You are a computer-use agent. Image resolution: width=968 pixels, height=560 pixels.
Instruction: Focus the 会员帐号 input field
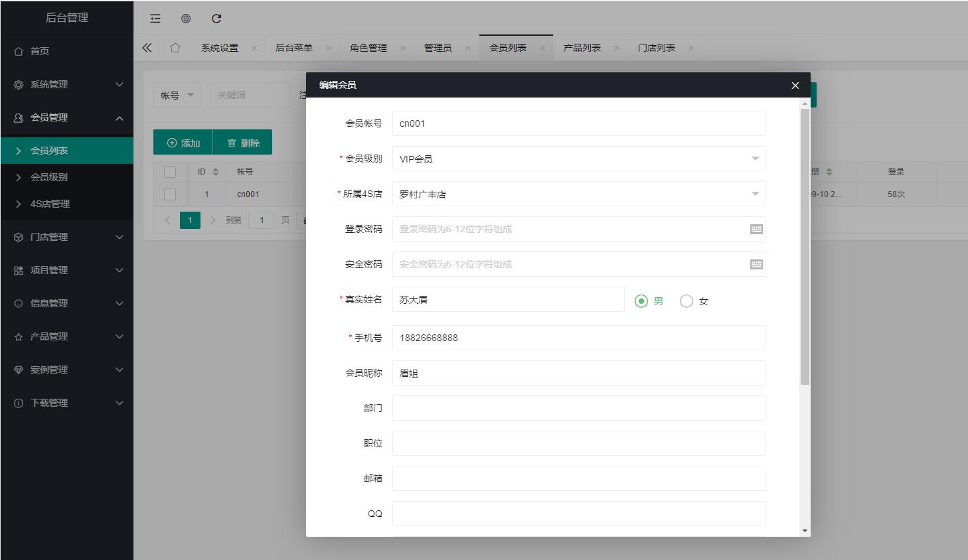(579, 123)
